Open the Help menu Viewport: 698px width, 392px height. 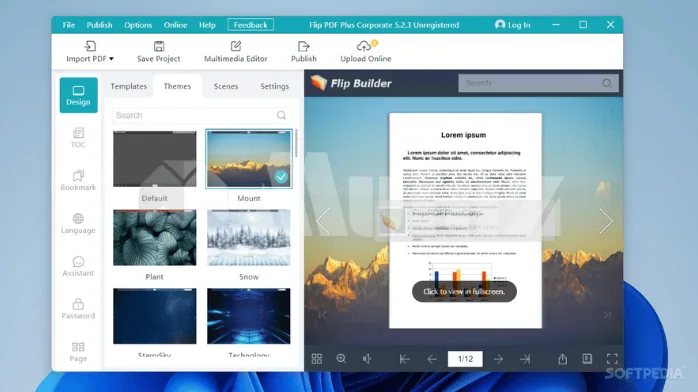tap(207, 25)
